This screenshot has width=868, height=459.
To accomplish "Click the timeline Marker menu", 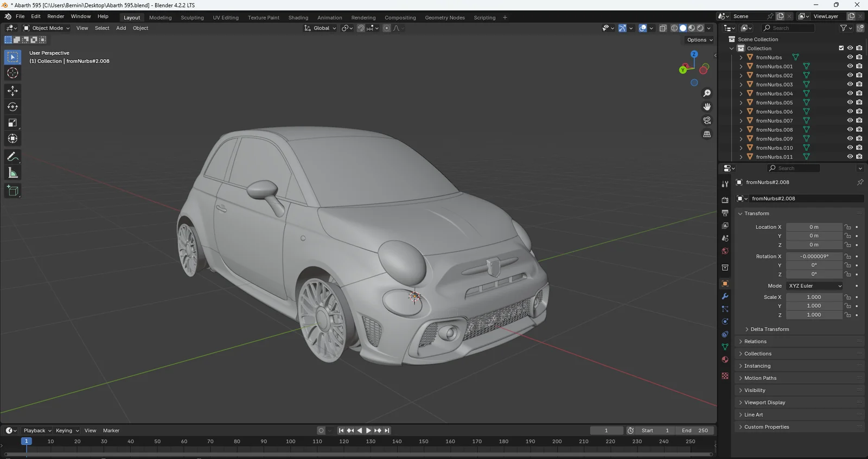I will (111, 431).
